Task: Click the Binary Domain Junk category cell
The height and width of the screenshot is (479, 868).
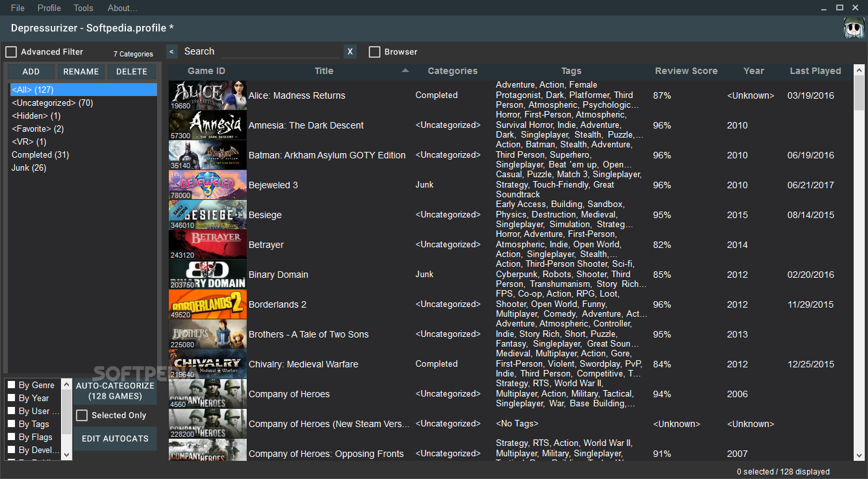Action: coord(425,275)
